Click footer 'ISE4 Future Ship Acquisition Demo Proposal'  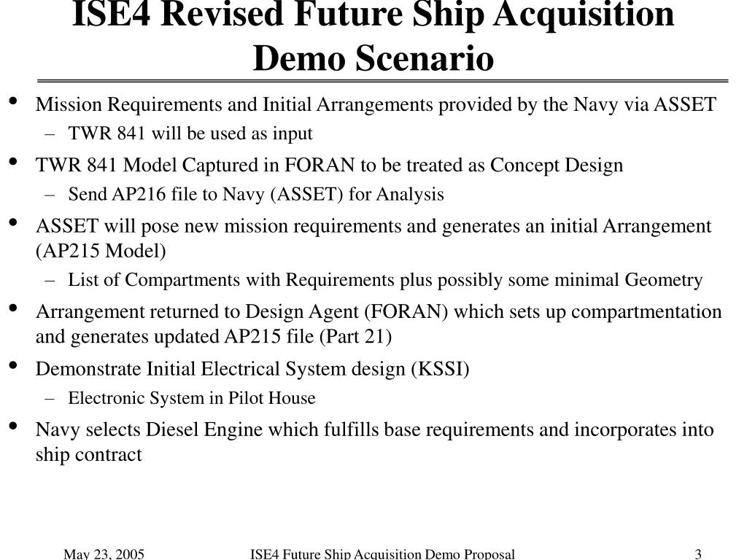[x=382, y=554]
